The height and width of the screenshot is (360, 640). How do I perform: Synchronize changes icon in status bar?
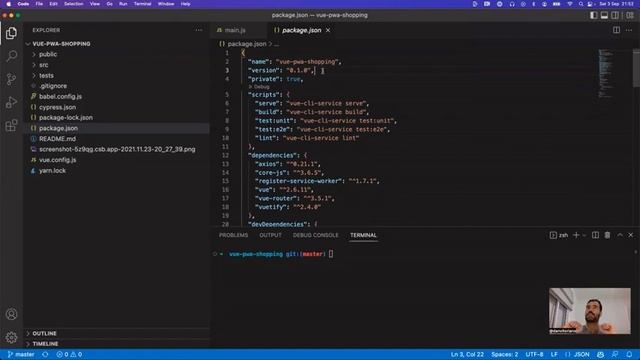(x=45, y=354)
